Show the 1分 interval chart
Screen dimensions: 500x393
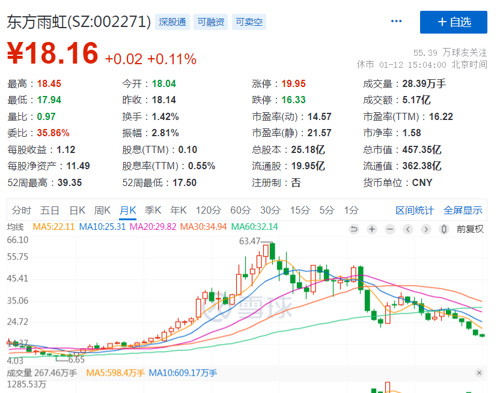(351, 210)
